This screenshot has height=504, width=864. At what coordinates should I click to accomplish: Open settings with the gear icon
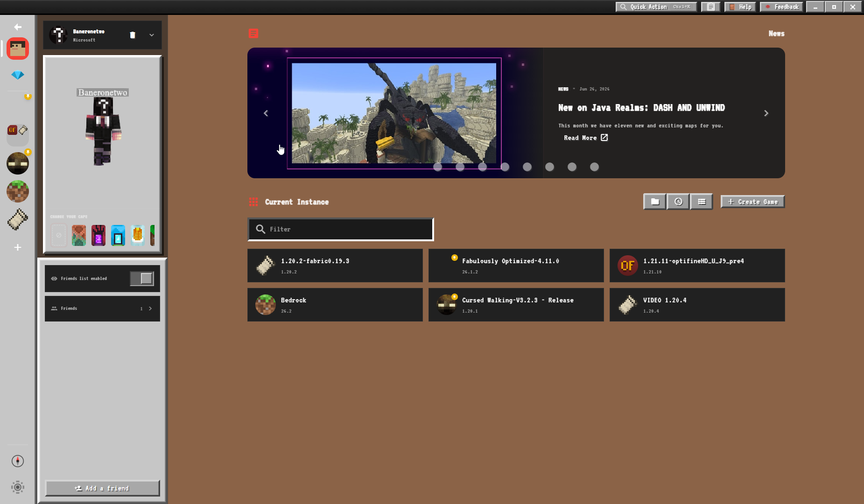pyautogui.click(x=18, y=487)
